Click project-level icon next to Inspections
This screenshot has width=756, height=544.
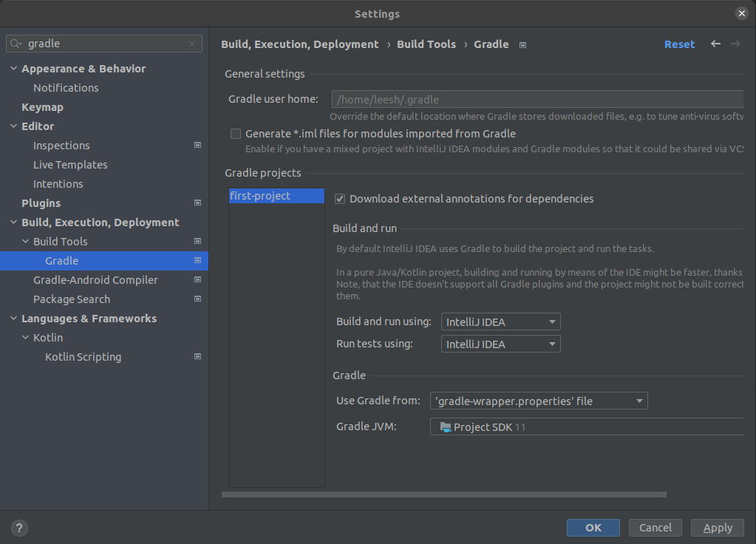197,145
